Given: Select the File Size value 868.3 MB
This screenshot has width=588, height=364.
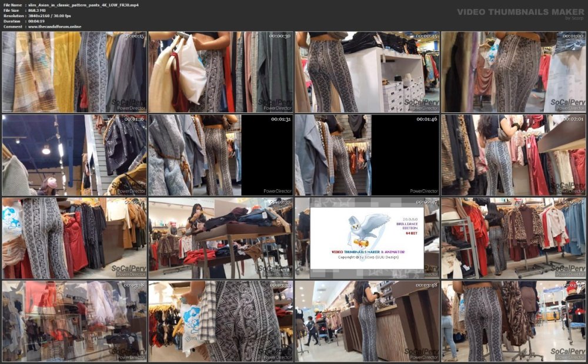Looking at the screenshot, I should (x=36, y=11).
